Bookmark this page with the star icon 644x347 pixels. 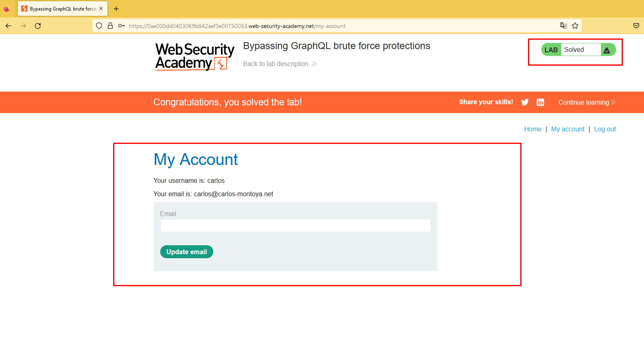pyautogui.click(x=575, y=26)
